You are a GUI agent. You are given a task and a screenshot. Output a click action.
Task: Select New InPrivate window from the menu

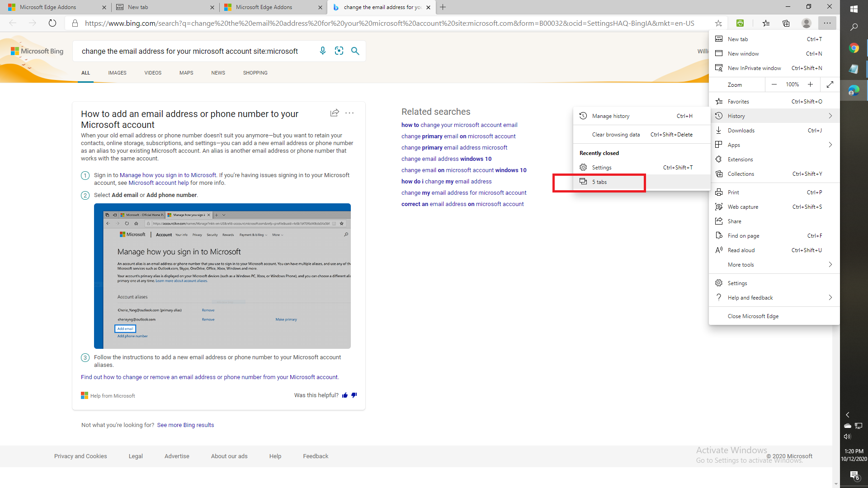(x=754, y=68)
